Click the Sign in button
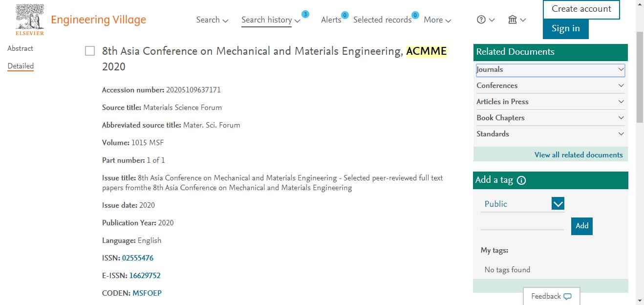644x305 pixels. pyautogui.click(x=566, y=29)
